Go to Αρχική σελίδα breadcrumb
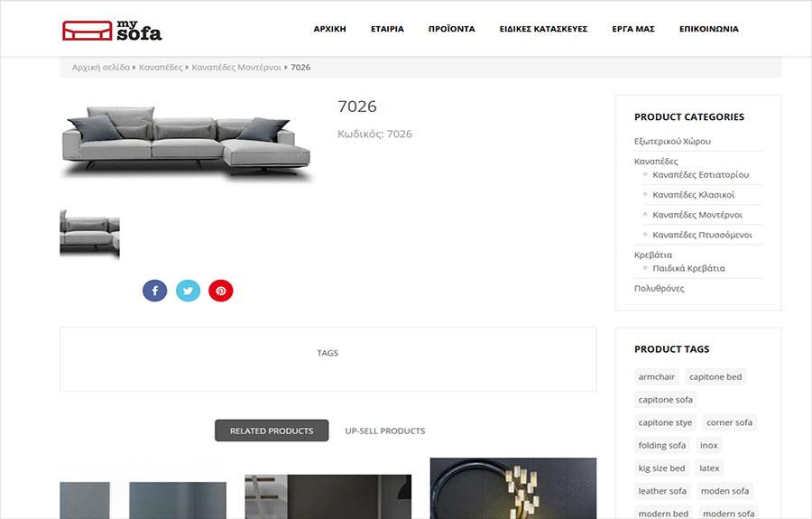Viewport: 812px width, 519px height. pos(100,68)
